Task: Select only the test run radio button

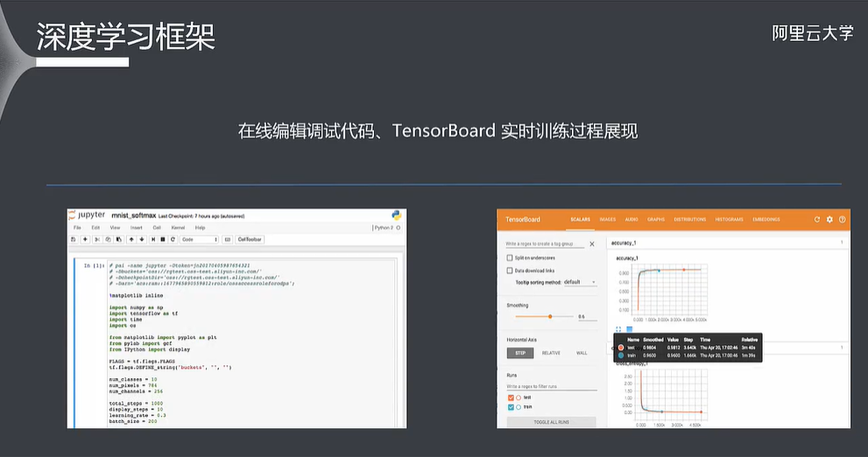Action: (x=519, y=397)
